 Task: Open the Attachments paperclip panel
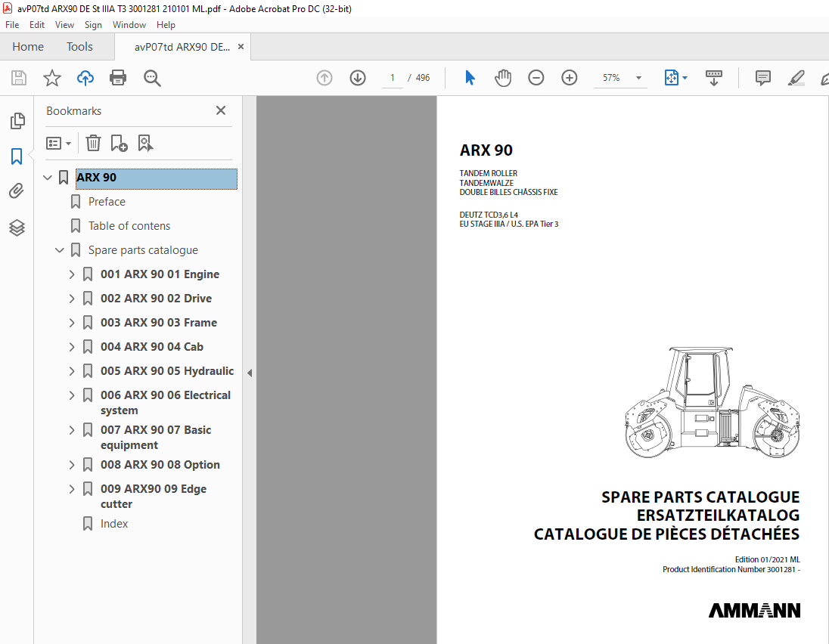[17, 190]
